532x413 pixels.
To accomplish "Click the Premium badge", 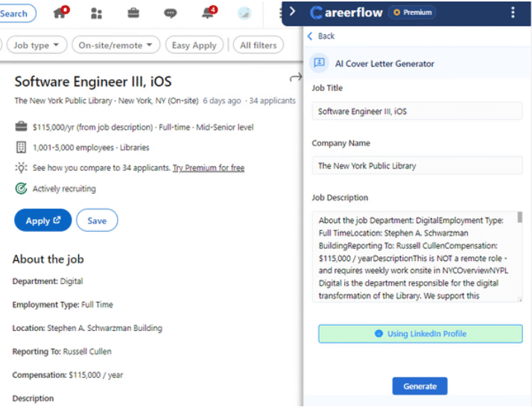I will tap(412, 13).
